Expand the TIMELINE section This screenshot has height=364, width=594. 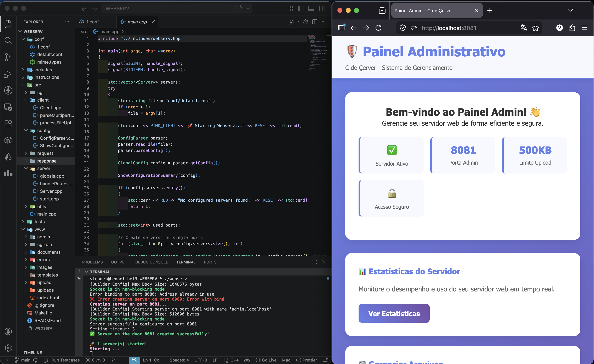pyautogui.click(x=33, y=352)
